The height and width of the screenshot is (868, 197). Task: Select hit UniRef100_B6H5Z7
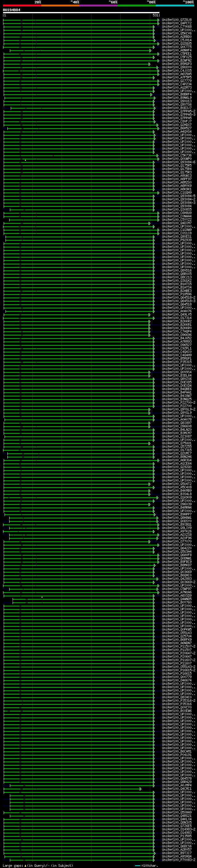point(177,128)
